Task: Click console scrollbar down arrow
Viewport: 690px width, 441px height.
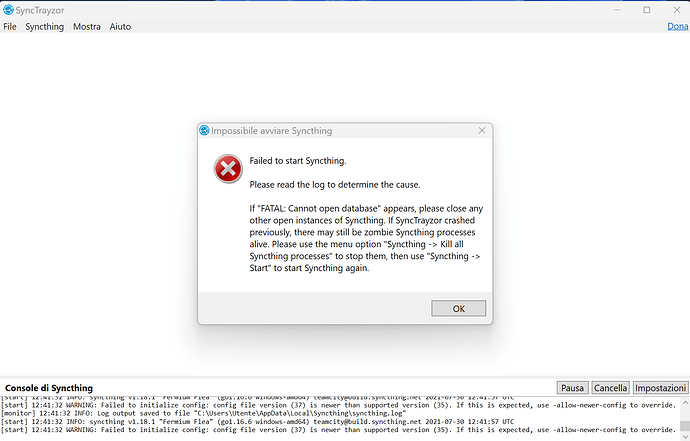Action: 685,437
